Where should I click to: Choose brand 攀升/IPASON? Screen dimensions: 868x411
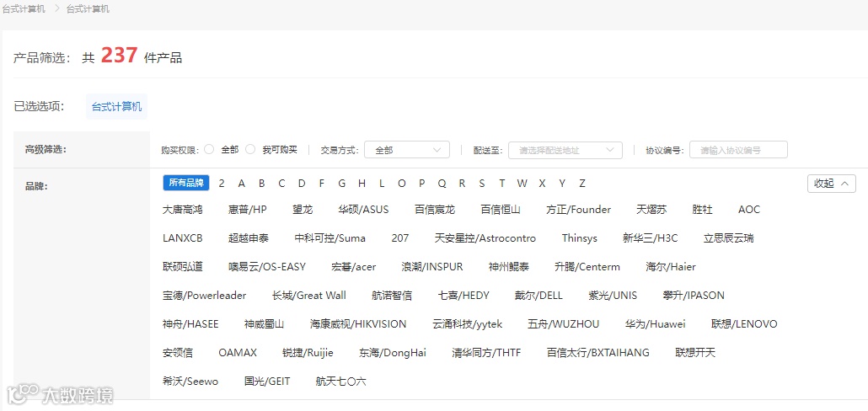pyautogui.click(x=693, y=296)
